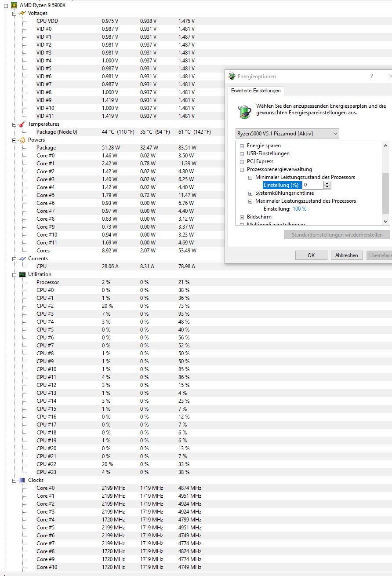Image resolution: width=392 pixels, height=576 pixels.
Task: Collapse the Utilization tree node
Action: 14,274
